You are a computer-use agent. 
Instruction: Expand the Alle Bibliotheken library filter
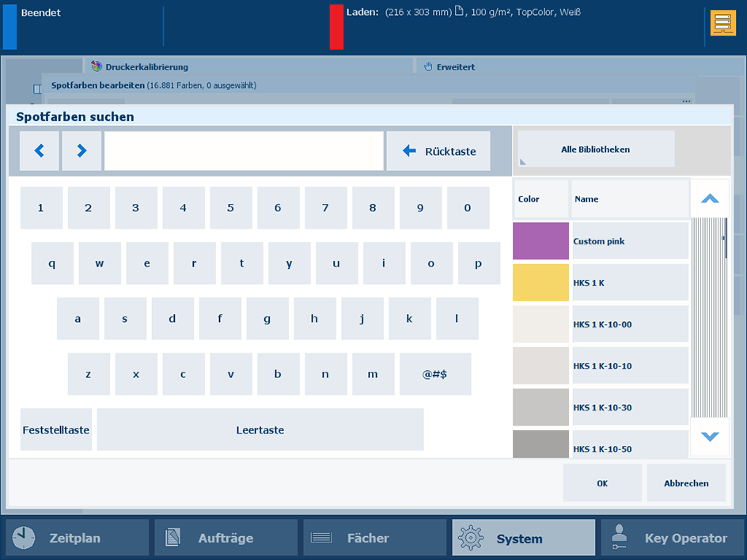596,149
